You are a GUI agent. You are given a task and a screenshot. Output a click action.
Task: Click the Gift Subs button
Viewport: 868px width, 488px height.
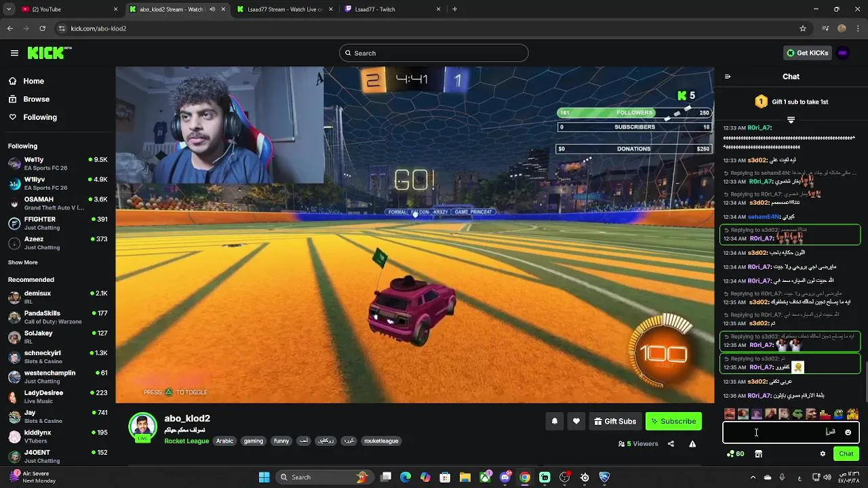click(615, 422)
